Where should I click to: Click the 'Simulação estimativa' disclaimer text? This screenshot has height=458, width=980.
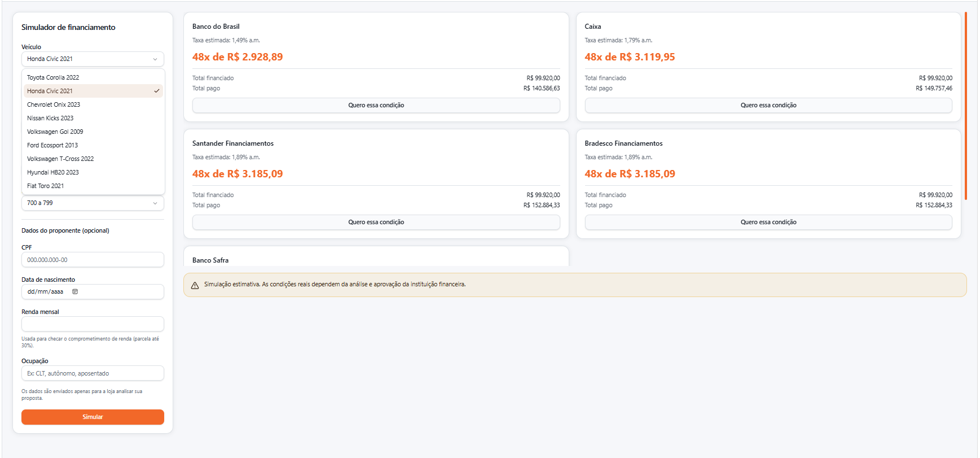[335, 285]
